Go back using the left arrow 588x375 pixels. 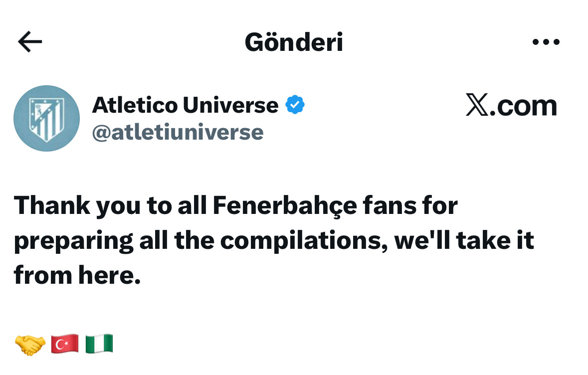(x=30, y=42)
